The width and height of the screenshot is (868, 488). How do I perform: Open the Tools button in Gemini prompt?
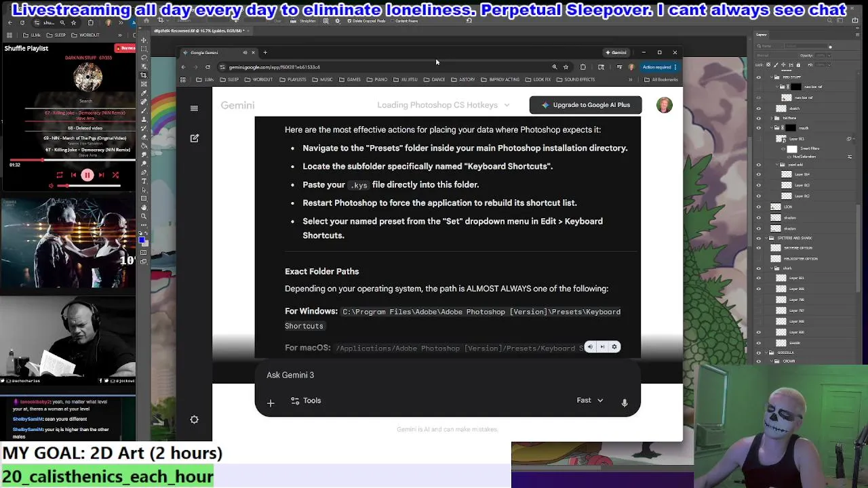click(x=306, y=401)
